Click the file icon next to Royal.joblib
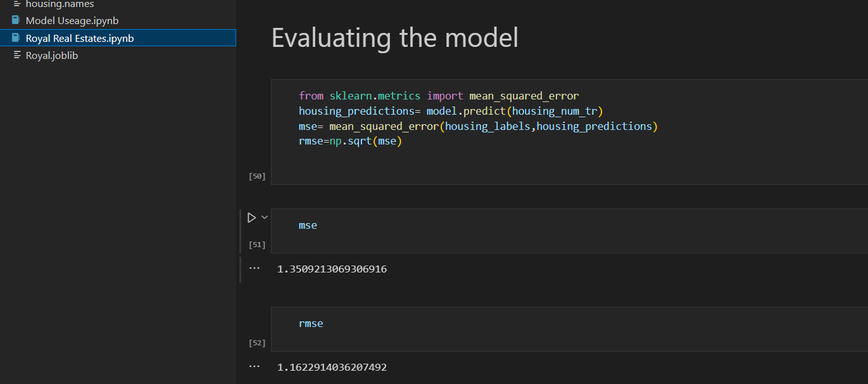The image size is (868, 384). pyautogui.click(x=15, y=55)
